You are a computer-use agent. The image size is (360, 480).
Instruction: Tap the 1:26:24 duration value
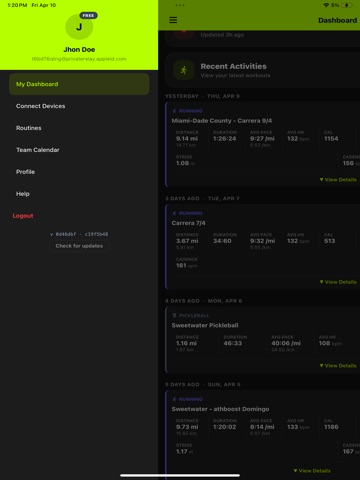[224, 138]
